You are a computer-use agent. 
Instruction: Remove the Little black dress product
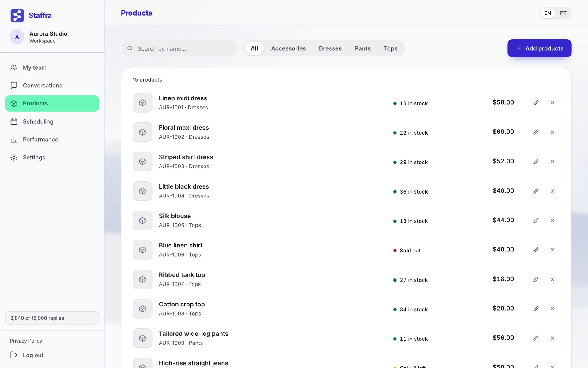click(552, 191)
